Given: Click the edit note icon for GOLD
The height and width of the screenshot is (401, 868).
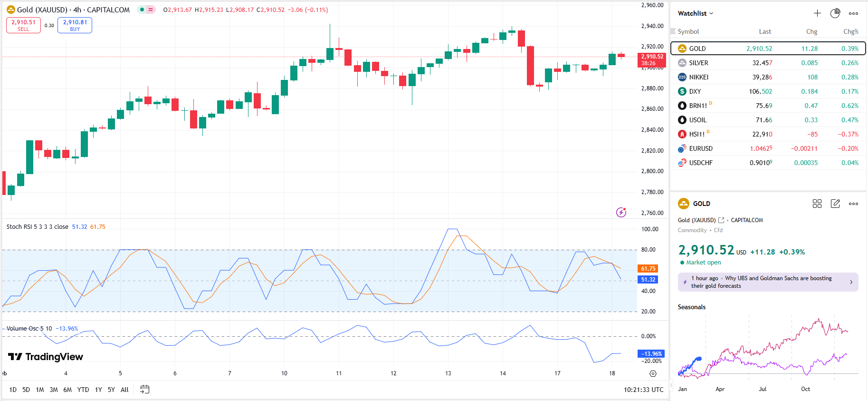Looking at the screenshot, I should [x=835, y=204].
